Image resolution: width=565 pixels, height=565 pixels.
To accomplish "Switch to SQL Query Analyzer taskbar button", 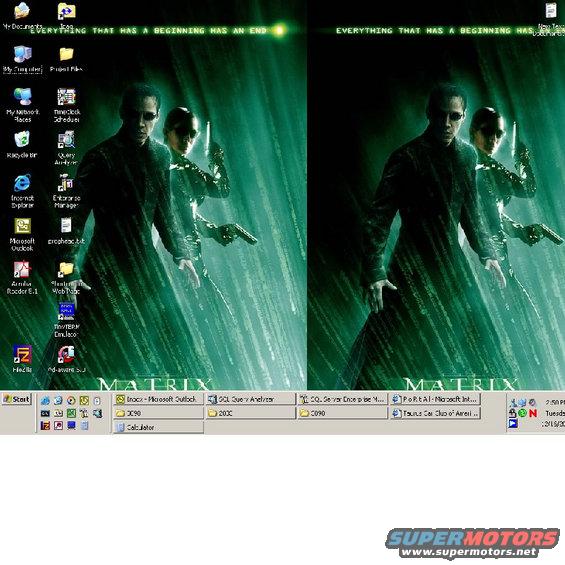I will tap(250, 399).
